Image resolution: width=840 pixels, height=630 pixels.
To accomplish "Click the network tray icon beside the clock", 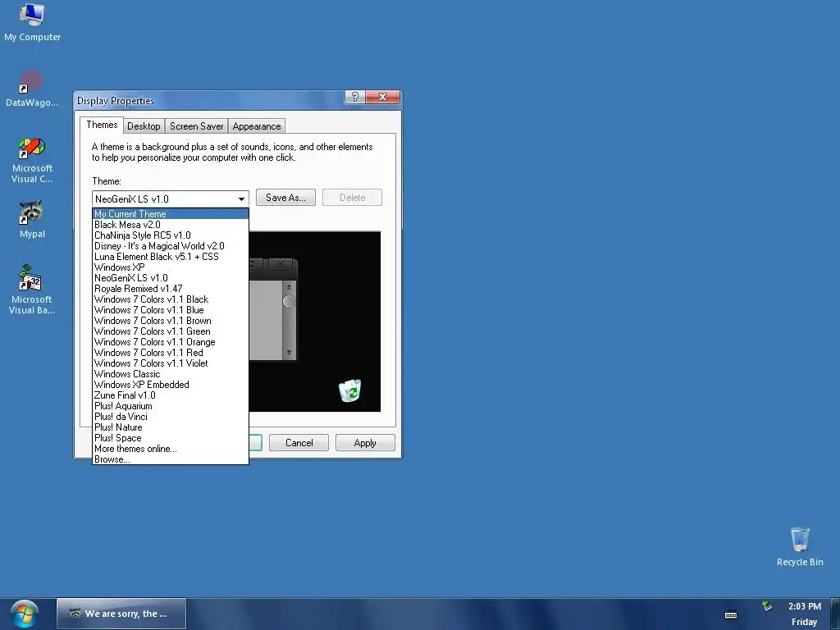I will (x=767, y=606).
